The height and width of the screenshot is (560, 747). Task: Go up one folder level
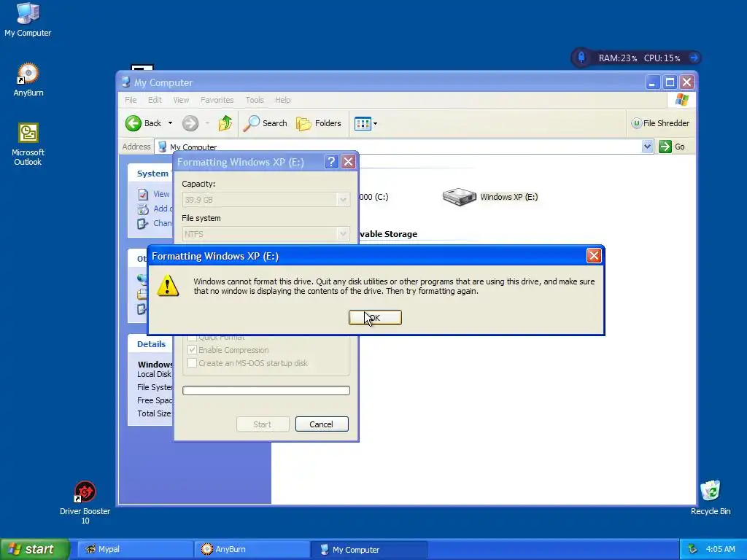click(225, 123)
